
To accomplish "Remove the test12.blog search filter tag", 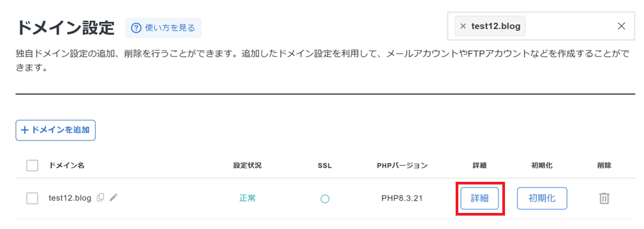I will [463, 26].
